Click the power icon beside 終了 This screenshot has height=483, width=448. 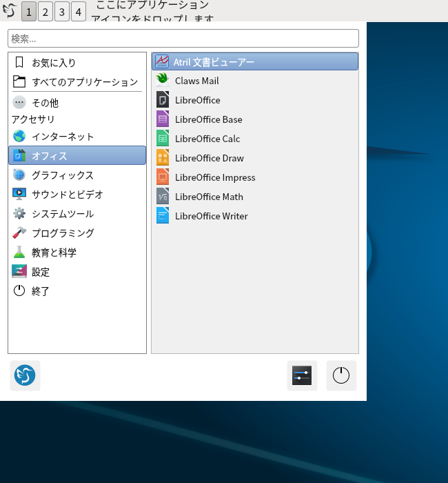19,290
